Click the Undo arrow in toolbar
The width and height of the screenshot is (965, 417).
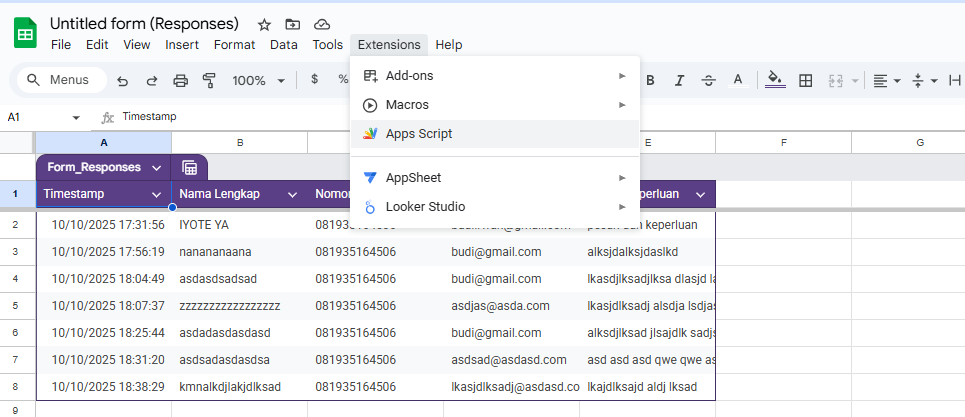(122, 81)
